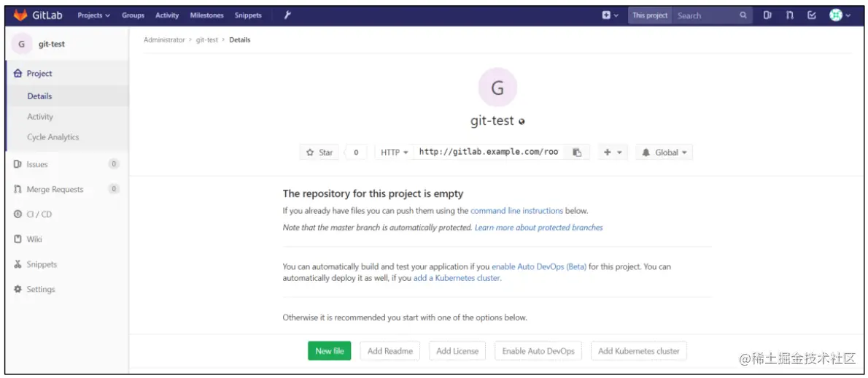The height and width of the screenshot is (378, 868).
Task: Click git-test in the breadcrumb
Action: point(207,40)
